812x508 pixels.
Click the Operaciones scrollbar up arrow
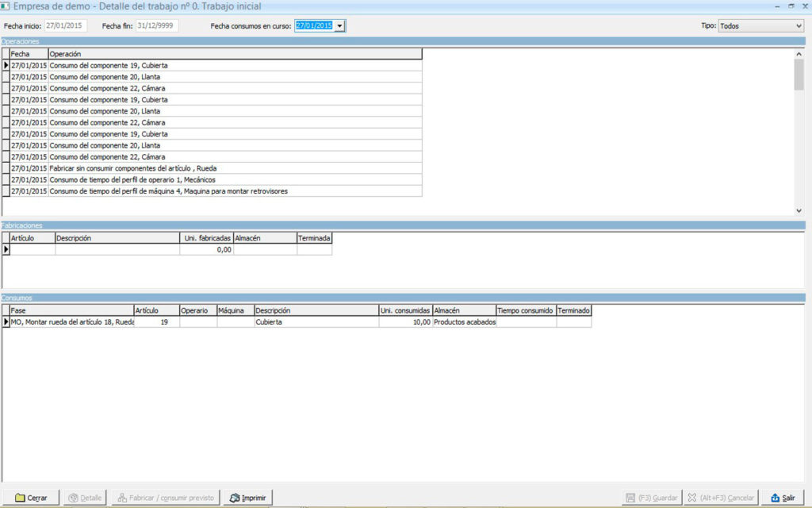click(x=799, y=53)
